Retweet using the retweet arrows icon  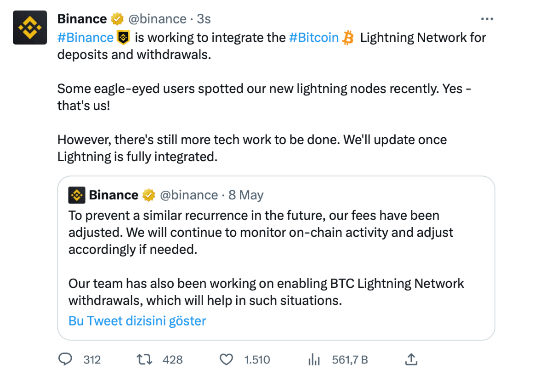point(144,359)
